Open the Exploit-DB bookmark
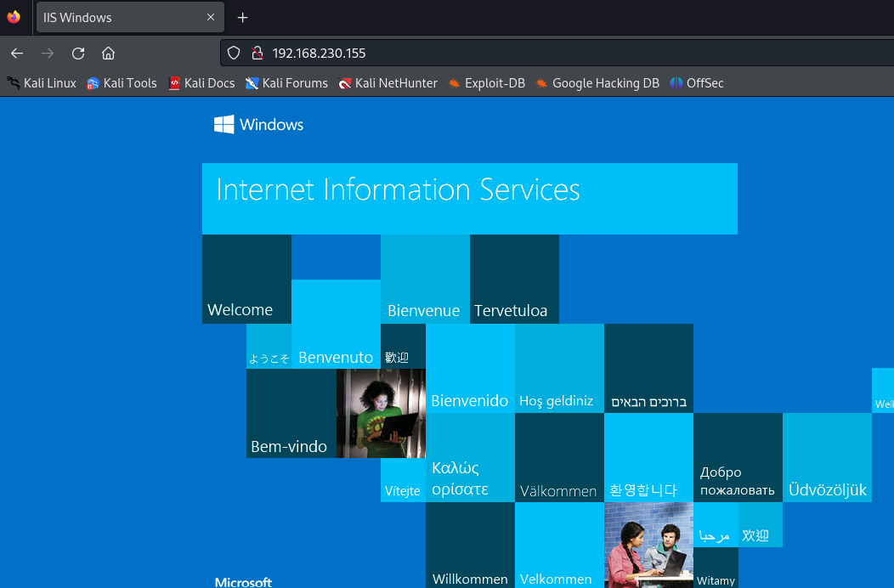 click(x=486, y=83)
